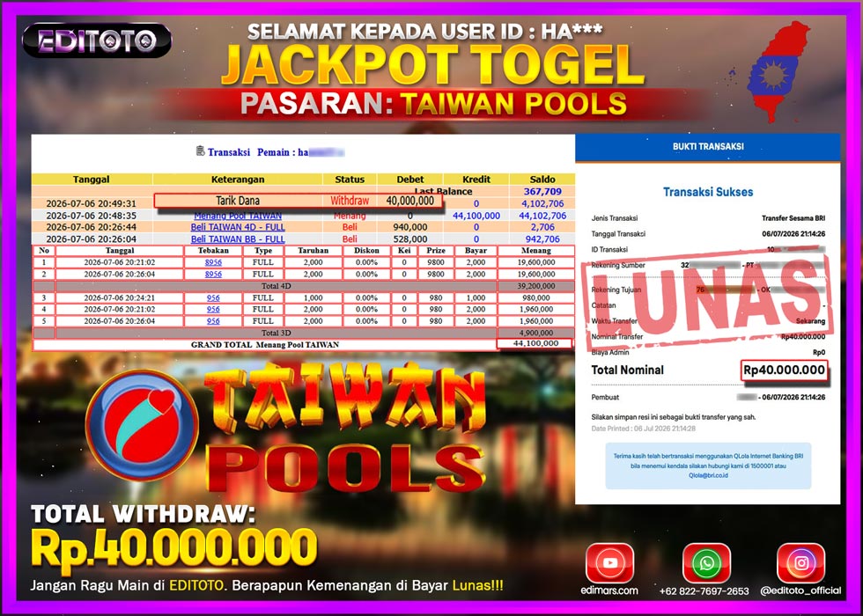Click the transaction document icon beside Transaksi
Image resolution: width=863 pixels, height=616 pixels.
[201, 150]
